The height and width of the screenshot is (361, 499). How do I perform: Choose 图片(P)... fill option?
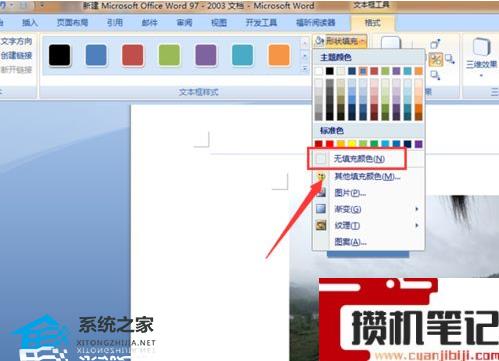(369, 193)
